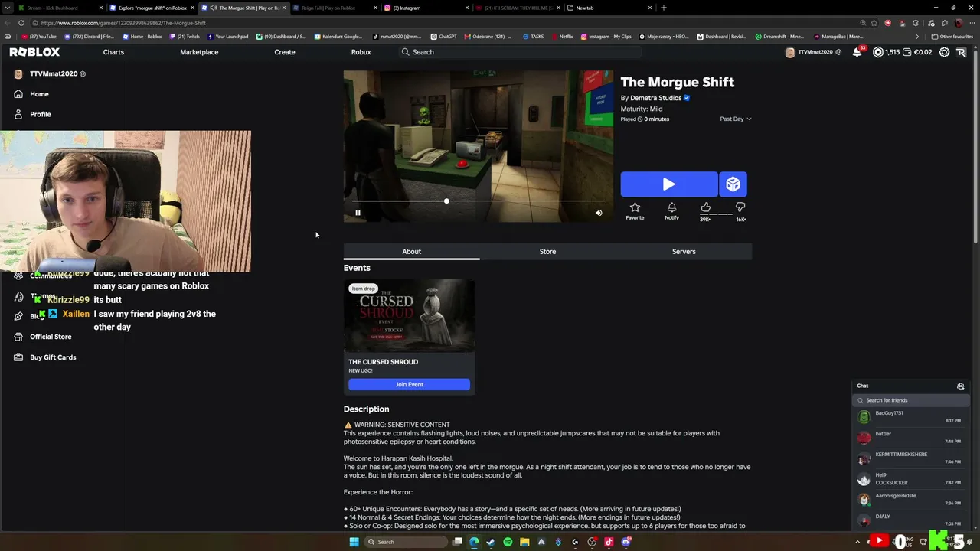980x551 pixels.
Task: Switch to Explore morgue shift browser tab
Action: tap(152, 8)
